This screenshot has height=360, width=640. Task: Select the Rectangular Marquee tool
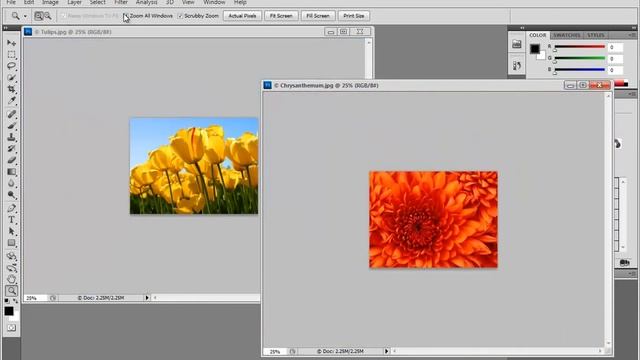coord(11,54)
